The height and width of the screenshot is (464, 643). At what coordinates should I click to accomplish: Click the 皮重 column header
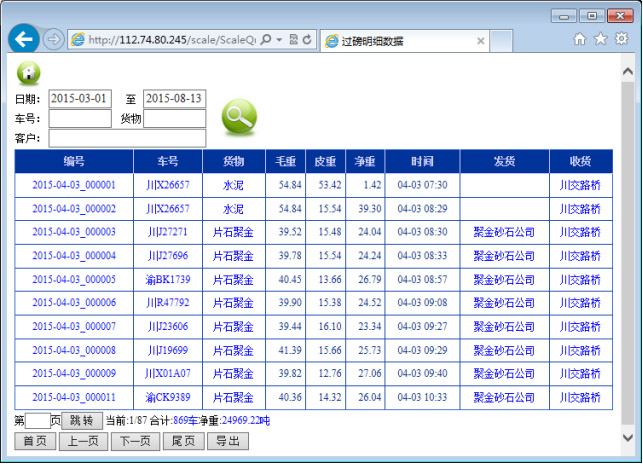[325, 161]
